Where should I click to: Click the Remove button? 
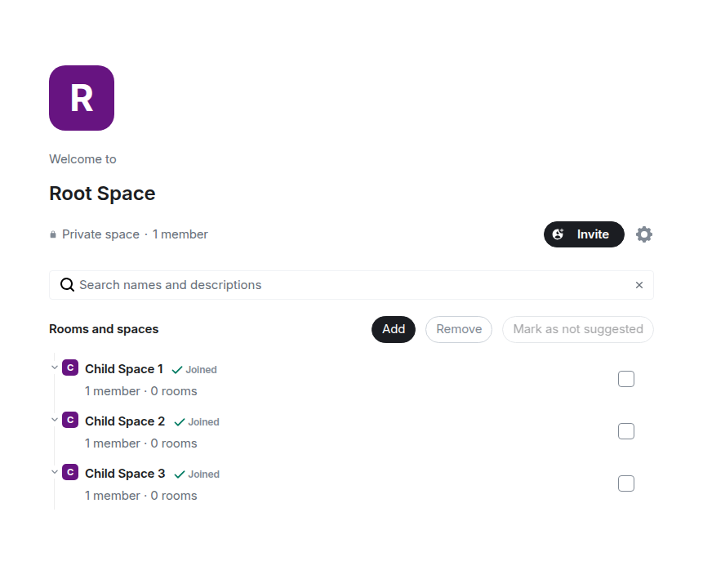point(459,329)
